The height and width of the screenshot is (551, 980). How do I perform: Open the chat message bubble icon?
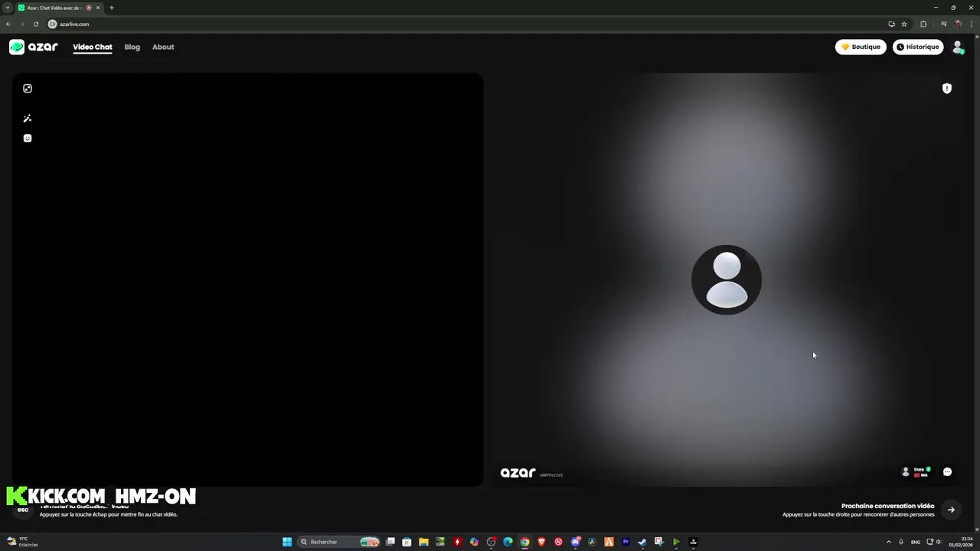click(947, 472)
